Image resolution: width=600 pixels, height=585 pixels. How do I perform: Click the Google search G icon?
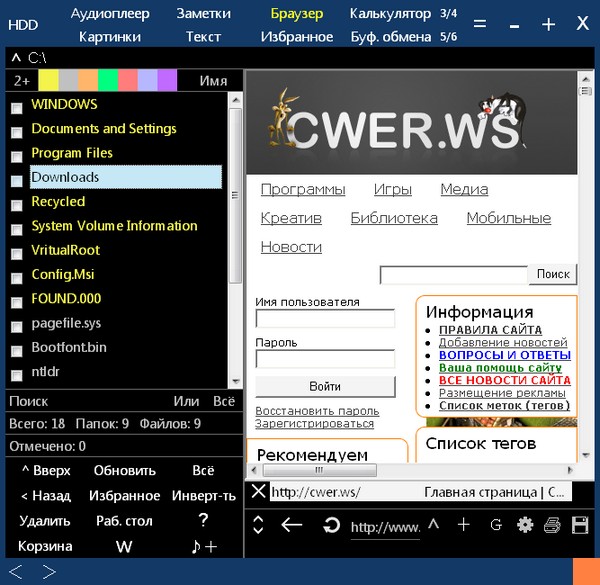[495, 525]
